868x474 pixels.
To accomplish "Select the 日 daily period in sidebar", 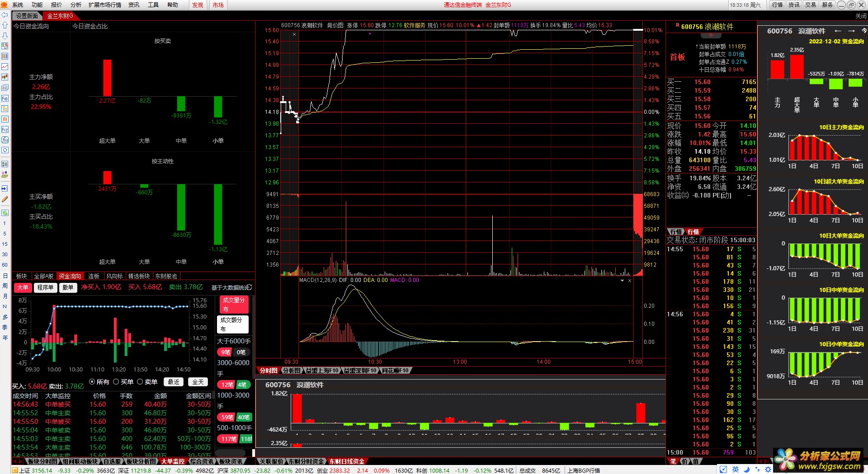I will pos(5,275).
